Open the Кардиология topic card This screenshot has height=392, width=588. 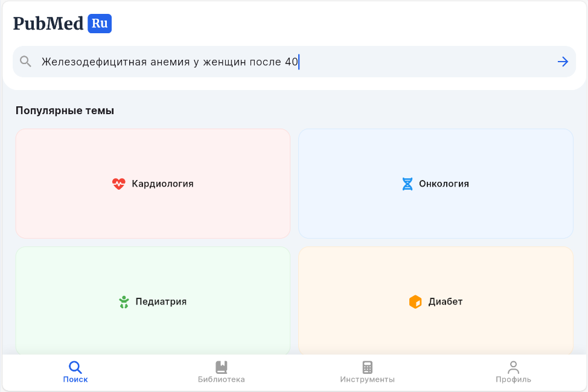click(153, 183)
